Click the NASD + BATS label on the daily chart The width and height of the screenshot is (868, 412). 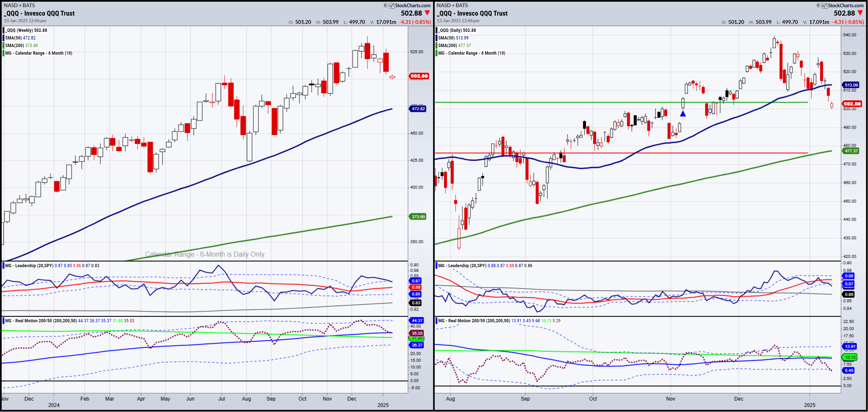[452, 5]
